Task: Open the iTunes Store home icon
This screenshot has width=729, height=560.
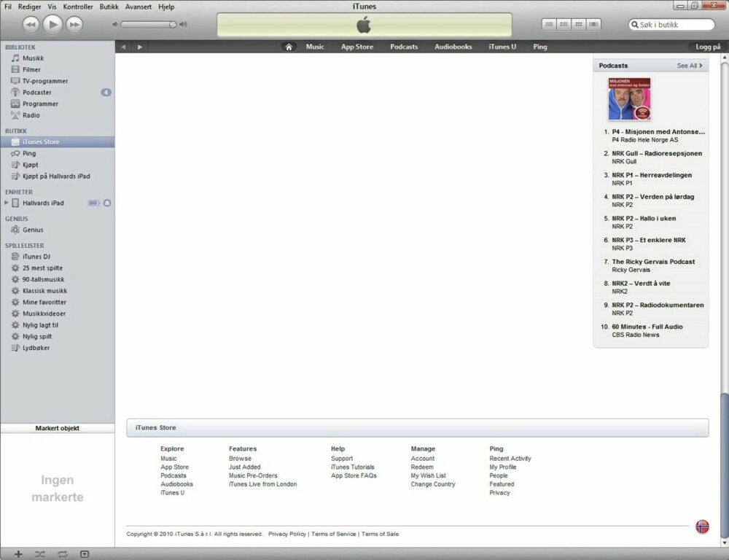Action: (289, 47)
